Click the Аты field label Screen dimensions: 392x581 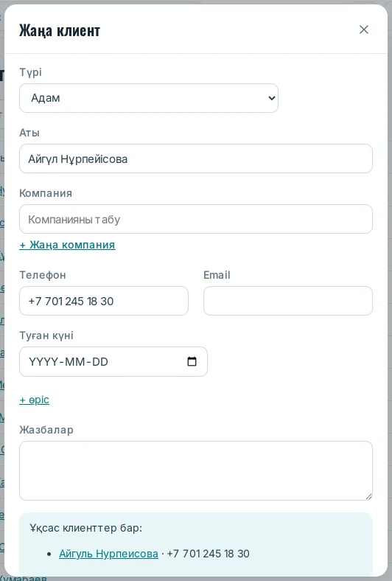click(29, 133)
